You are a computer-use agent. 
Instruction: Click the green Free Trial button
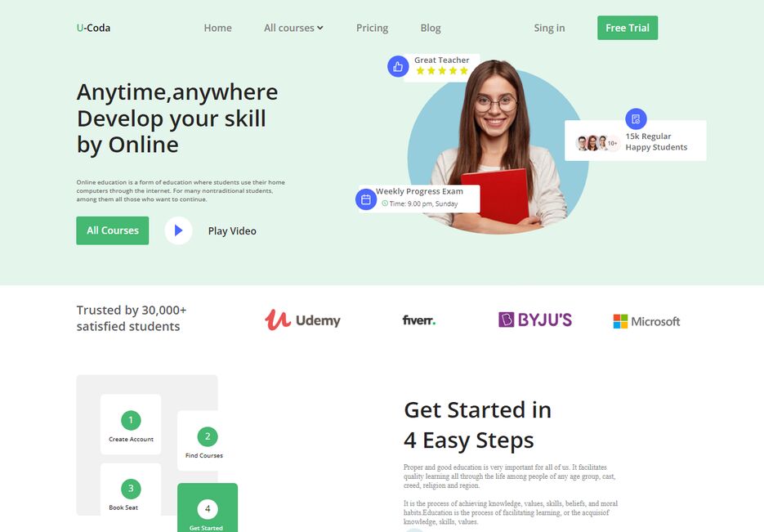[628, 28]
